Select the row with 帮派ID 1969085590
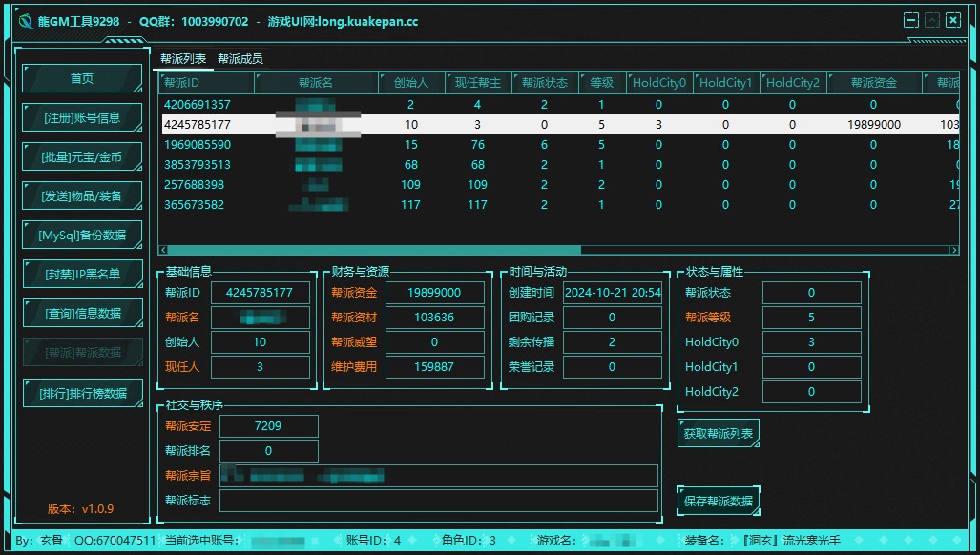 pyautogui.click(x=198, y=145)
